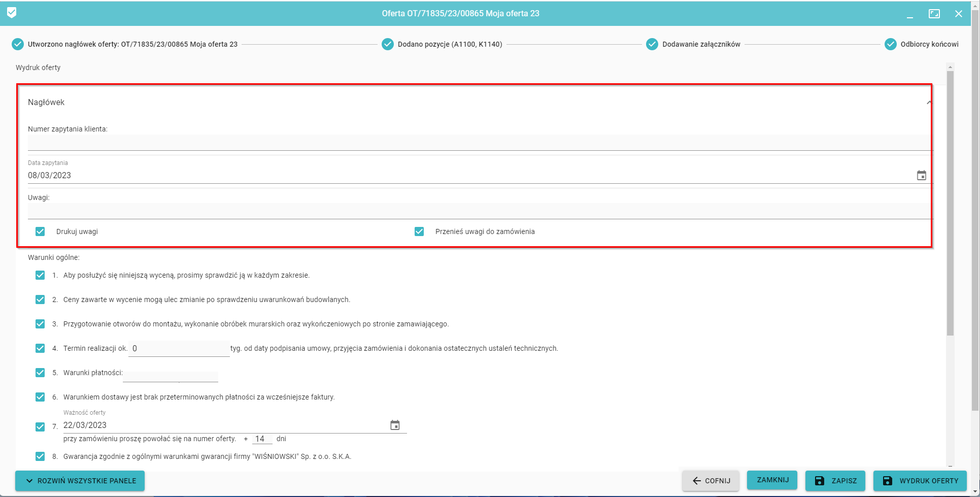980x497 pixels.
Task: Click the shield logo in title bar
Action: pyautogui.click(x=12, y=13)
